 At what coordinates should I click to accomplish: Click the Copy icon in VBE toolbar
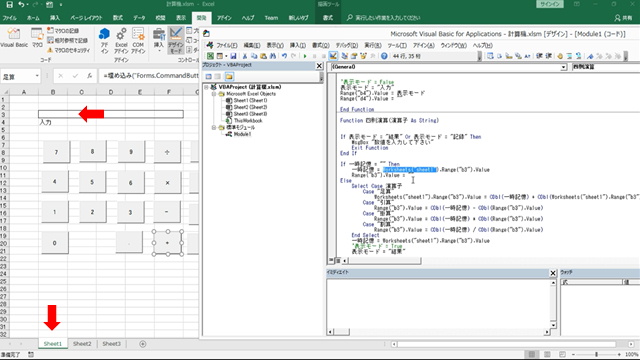coord(254,56)
